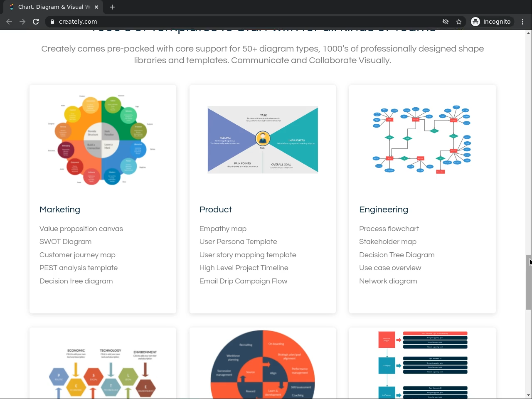Bookmark this page with the star icon

[x=459, y=22]
